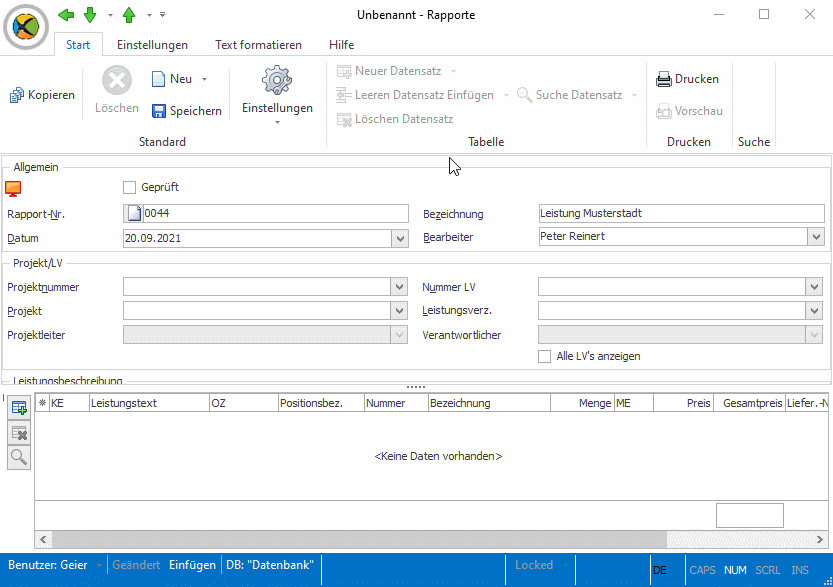Open the Leistungsverz. dropdown
The image size is (833, 587).
click(814, 311)
